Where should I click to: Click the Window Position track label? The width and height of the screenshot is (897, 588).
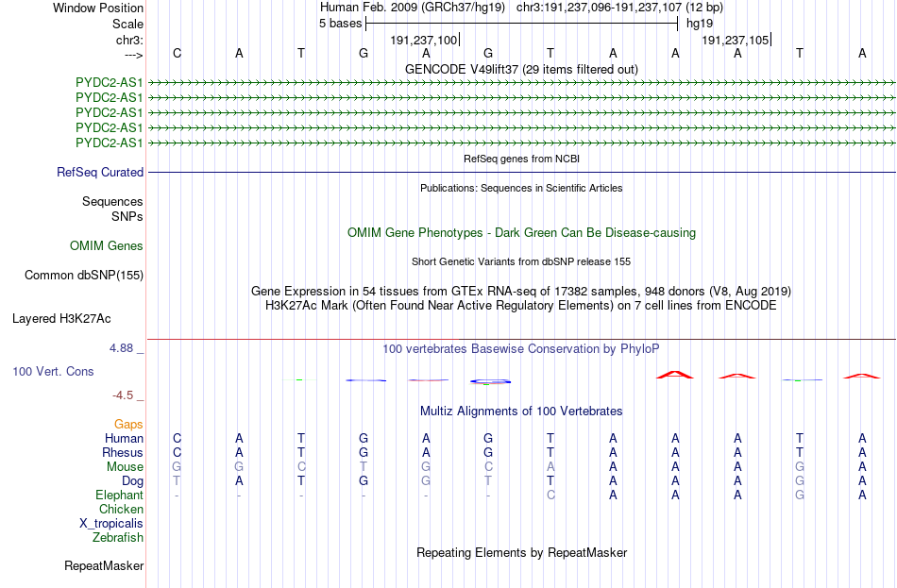(x=98, y=8)
